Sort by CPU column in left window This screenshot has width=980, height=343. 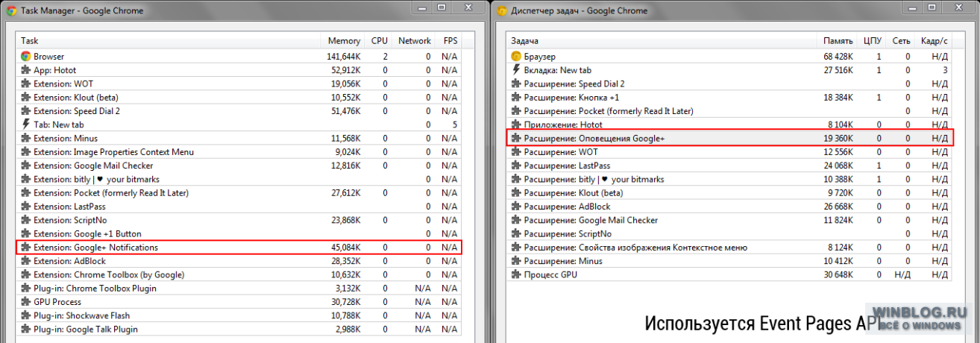point(378,41)
